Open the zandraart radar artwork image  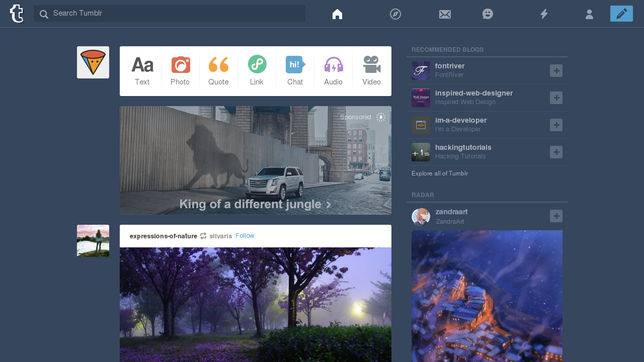point(487,296)
